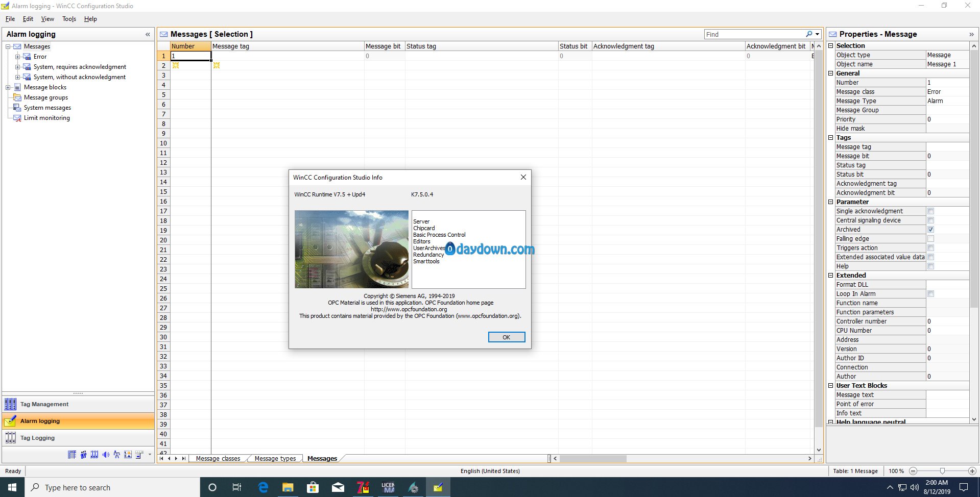Open the navigation bar configure dropdown
This screenshot has width=980, height=497.
tap(150, 455)
